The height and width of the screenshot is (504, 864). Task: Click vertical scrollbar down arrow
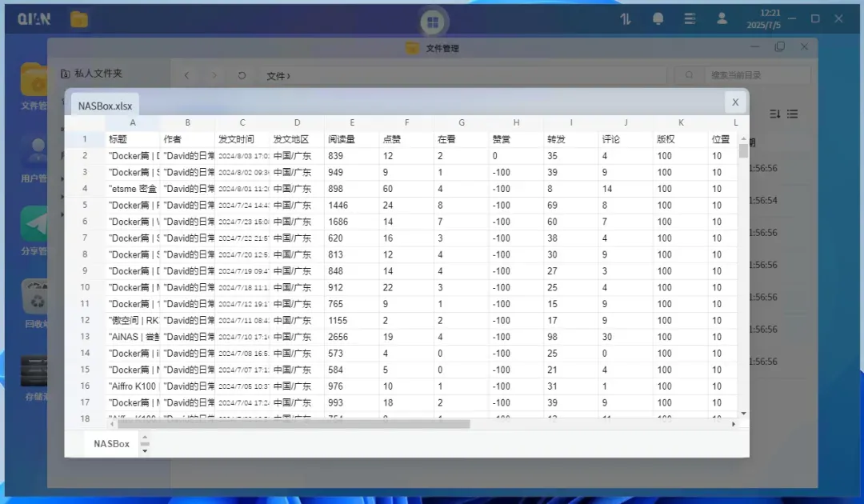[x=743, y=413]
